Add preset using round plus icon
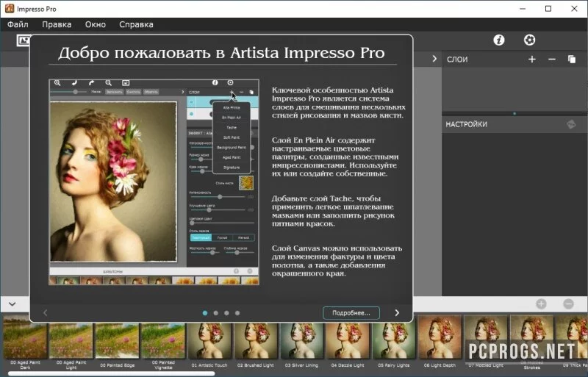The width and height of the screenshot is (588, 377). coord(541,304)
